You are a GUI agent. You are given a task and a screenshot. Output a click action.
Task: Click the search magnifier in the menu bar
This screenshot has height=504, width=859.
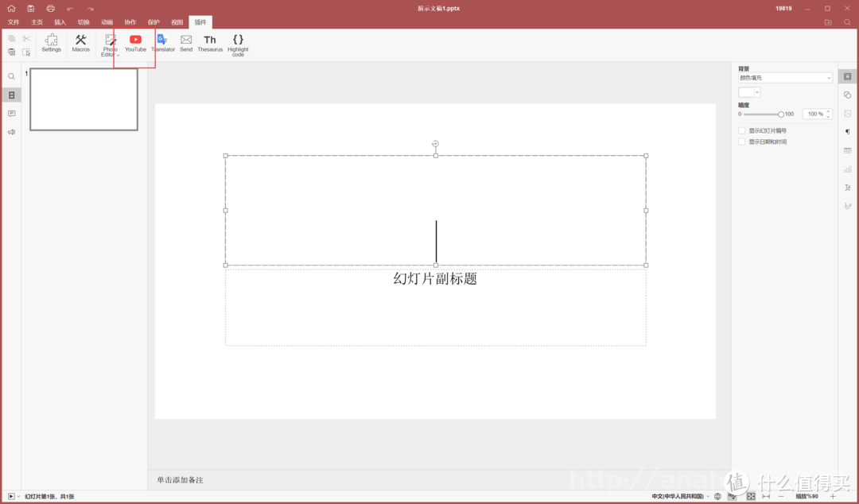pyautogui.click(x=848, y=22)
